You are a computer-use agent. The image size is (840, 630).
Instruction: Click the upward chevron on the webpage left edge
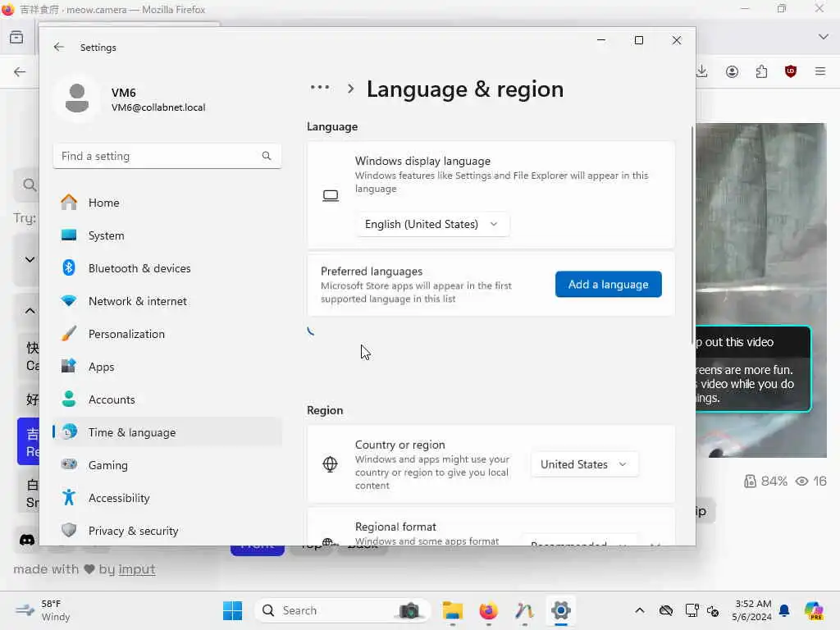point(30,311)
